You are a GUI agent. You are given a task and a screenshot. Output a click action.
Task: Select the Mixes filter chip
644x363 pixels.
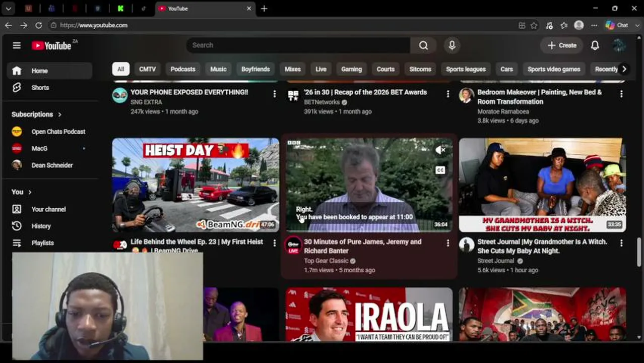point(292,69)
